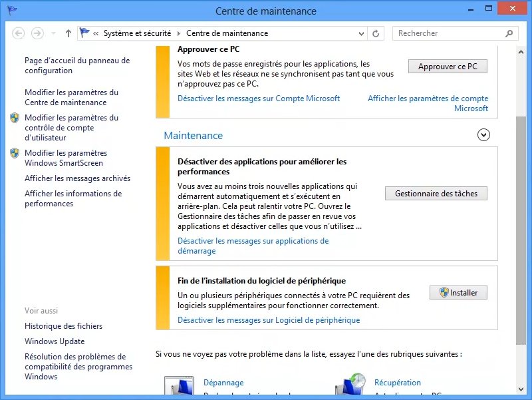Open Page d'accueil du panneau de configuration

pos(77,65)
